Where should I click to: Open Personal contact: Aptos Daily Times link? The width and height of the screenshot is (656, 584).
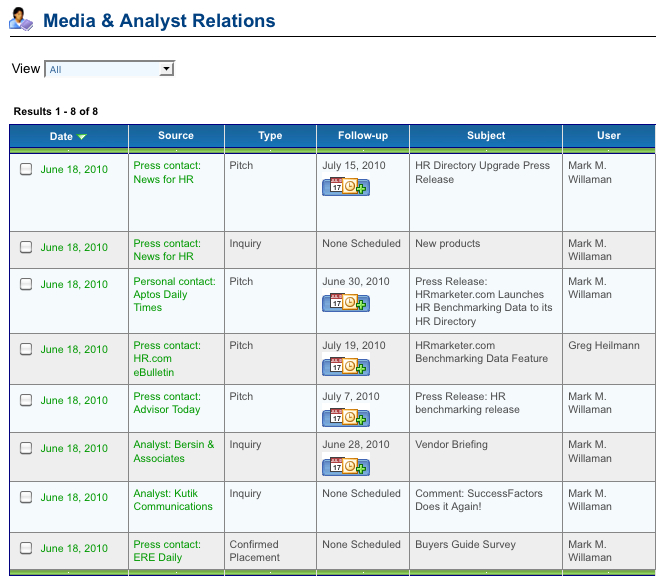coord(174,295)
